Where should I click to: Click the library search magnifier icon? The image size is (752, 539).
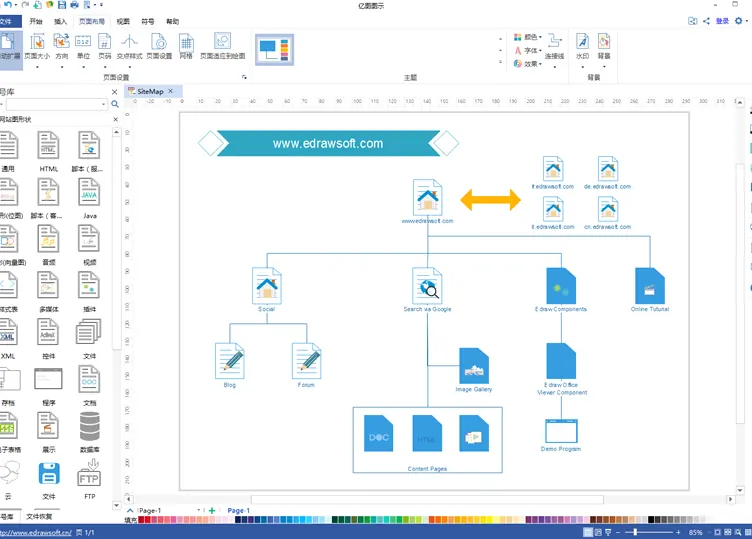click(115, 104)
